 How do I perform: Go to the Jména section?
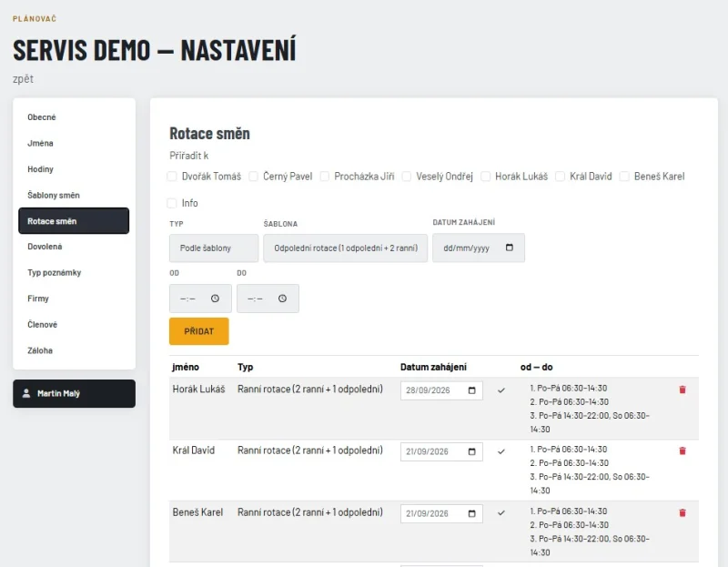click(x=74, y=143)
